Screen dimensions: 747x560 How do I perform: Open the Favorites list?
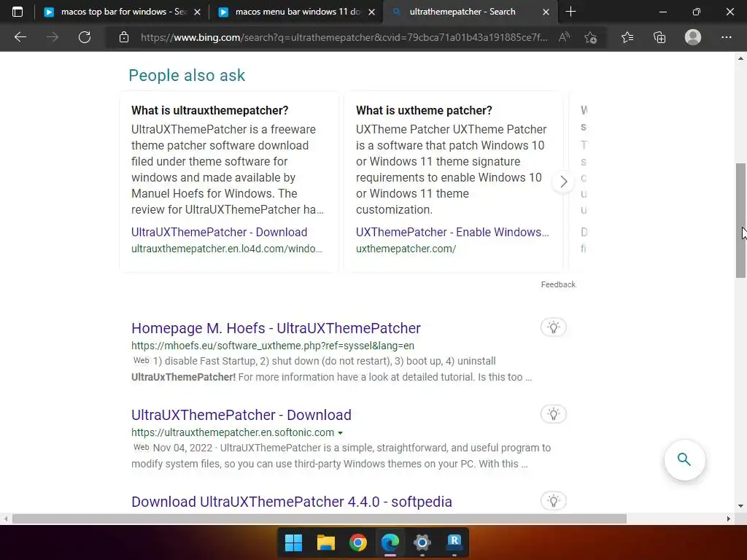627,37
